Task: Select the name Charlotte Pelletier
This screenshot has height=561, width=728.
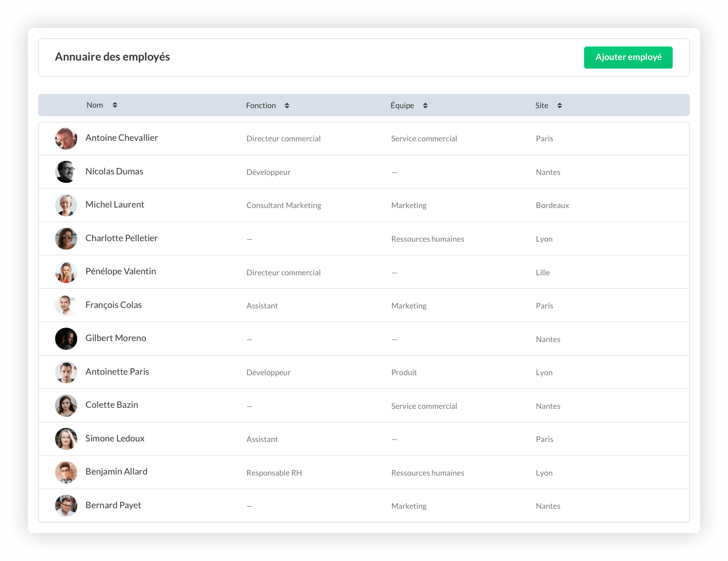Action: [122, 238]
